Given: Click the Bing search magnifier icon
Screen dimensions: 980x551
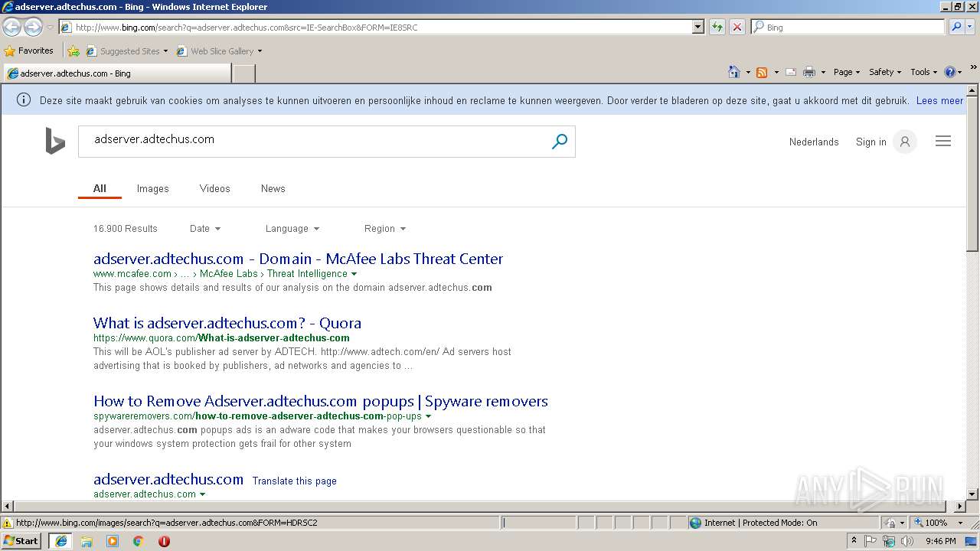Looking at the screenshot, I should [560, 142].
